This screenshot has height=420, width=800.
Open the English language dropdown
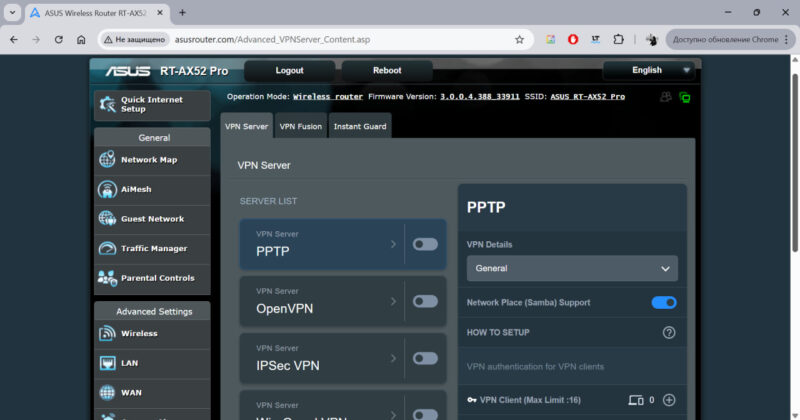coord(647,70)
